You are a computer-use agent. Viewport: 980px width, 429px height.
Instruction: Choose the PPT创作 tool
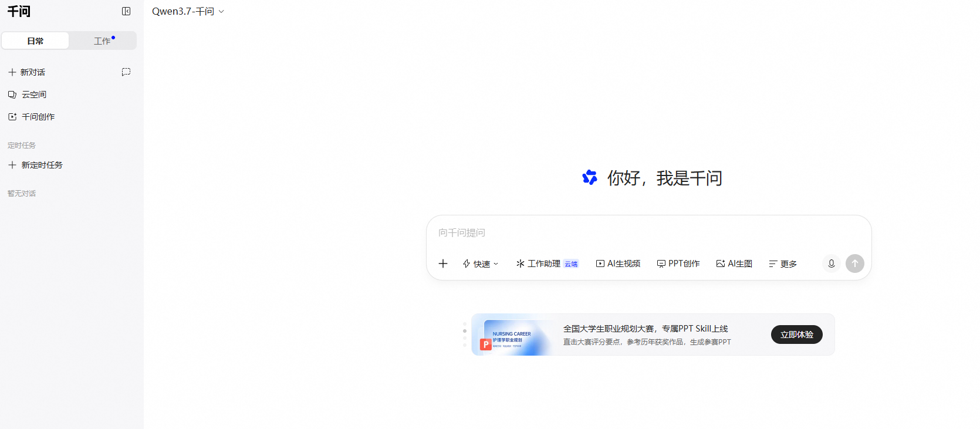(x=678, y=264)
